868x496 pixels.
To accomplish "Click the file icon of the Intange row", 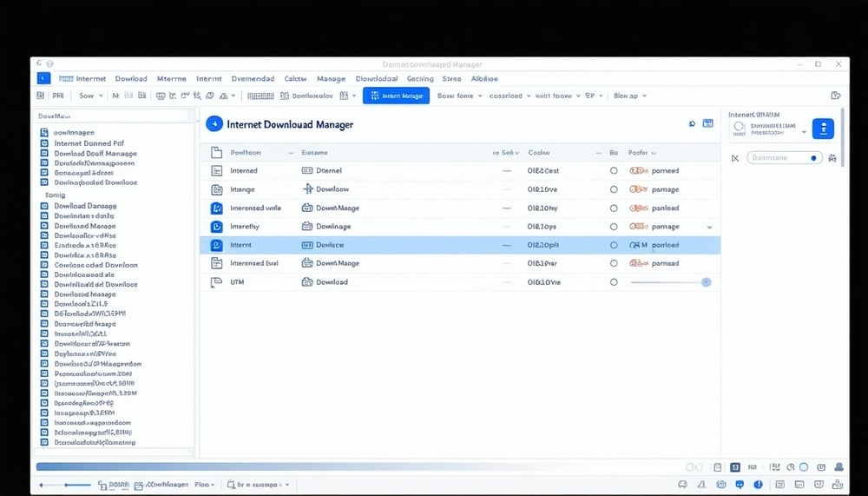I will [217, 189].
